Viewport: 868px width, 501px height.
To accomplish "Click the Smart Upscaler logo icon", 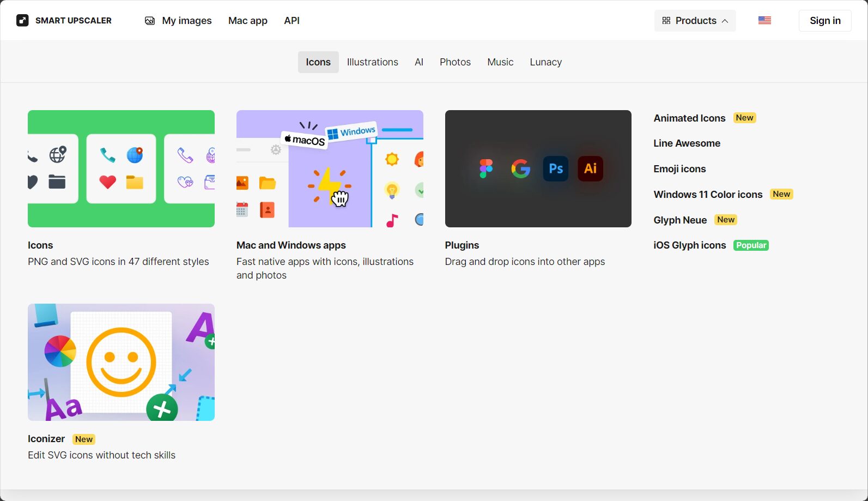I will [x=22, y=21].
